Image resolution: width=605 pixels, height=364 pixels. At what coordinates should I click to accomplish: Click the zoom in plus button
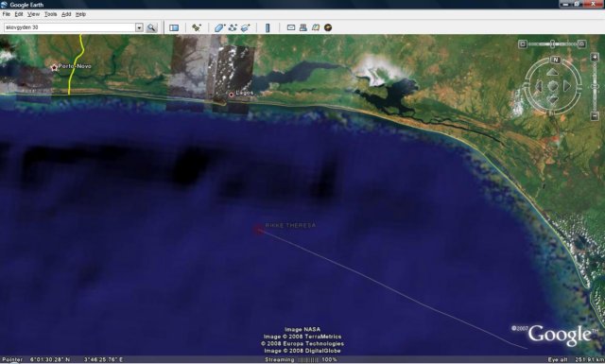coord(595,57)
